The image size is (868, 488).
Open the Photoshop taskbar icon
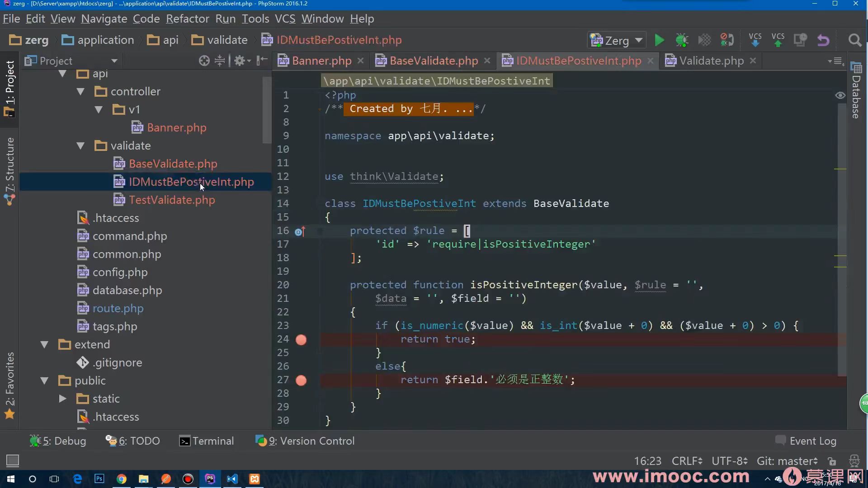(99, 479)
